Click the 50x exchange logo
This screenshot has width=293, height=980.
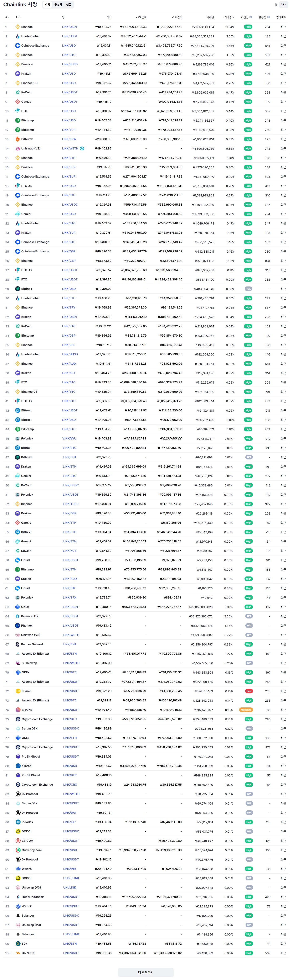17,943
